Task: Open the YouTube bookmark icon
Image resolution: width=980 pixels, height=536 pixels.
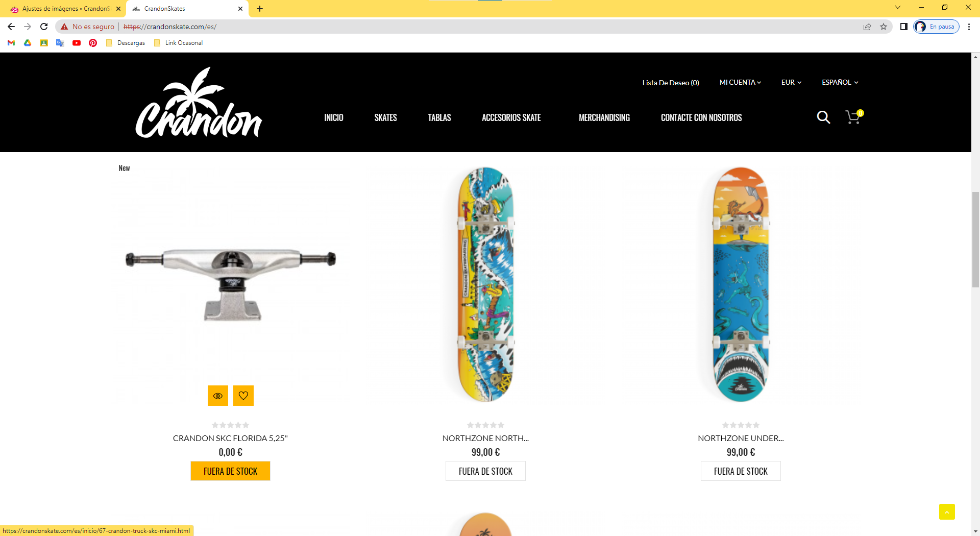Action: click(77, 43)
